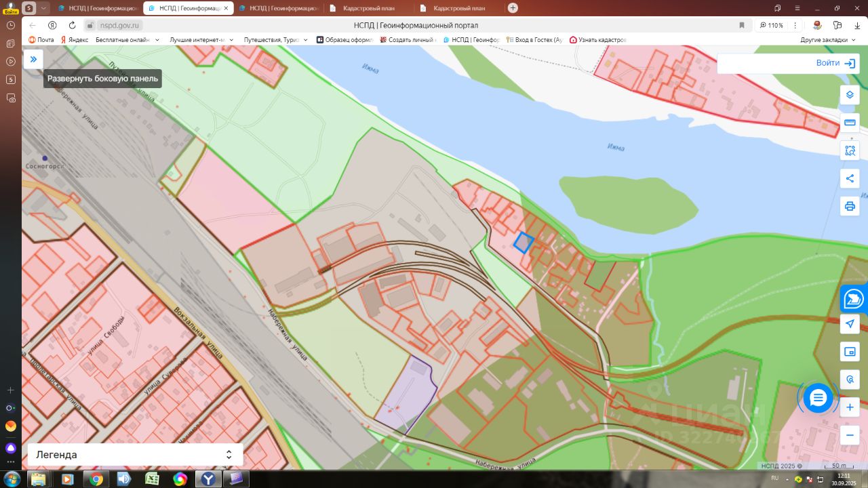
Task: Print the map with the printer icon
Action: tap(850, 206)
